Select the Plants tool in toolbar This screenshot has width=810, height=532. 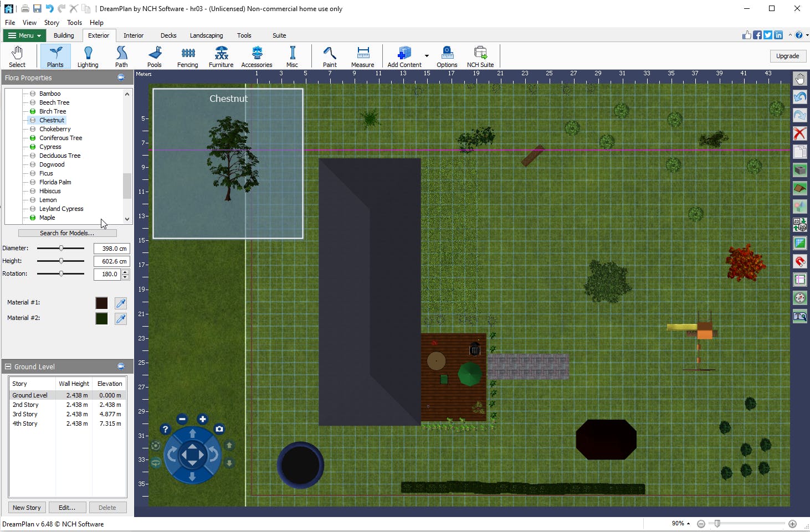click(55, 56)
